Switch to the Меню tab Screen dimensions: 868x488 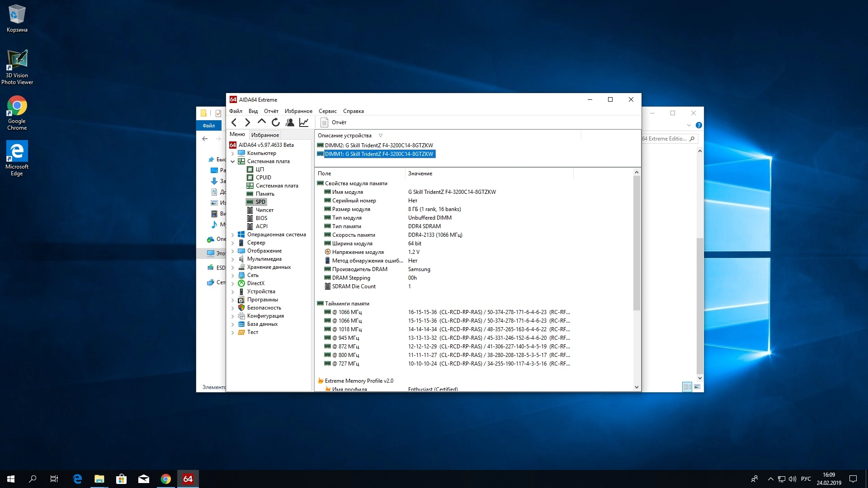(237, 134)
